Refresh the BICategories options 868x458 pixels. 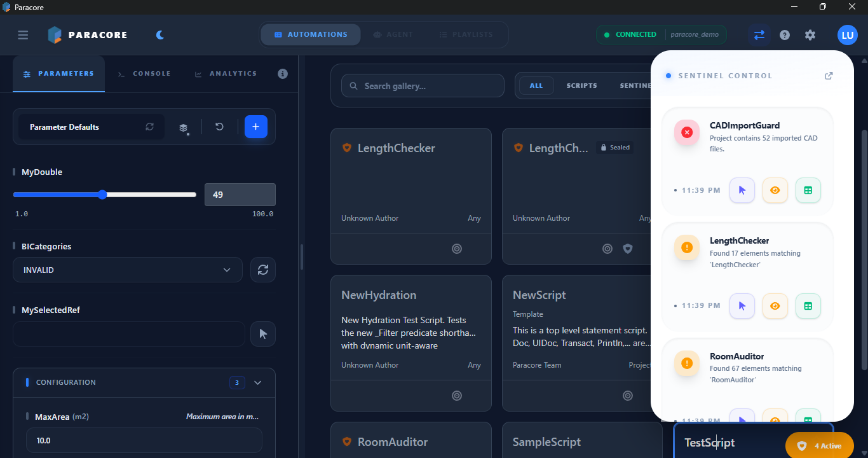tap(263, 270)
